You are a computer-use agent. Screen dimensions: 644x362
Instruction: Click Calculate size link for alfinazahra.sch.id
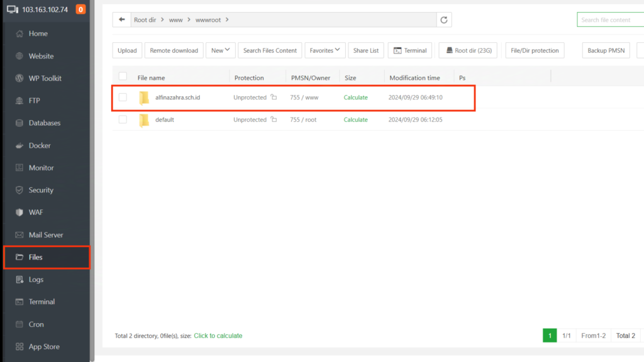point(355,97)
